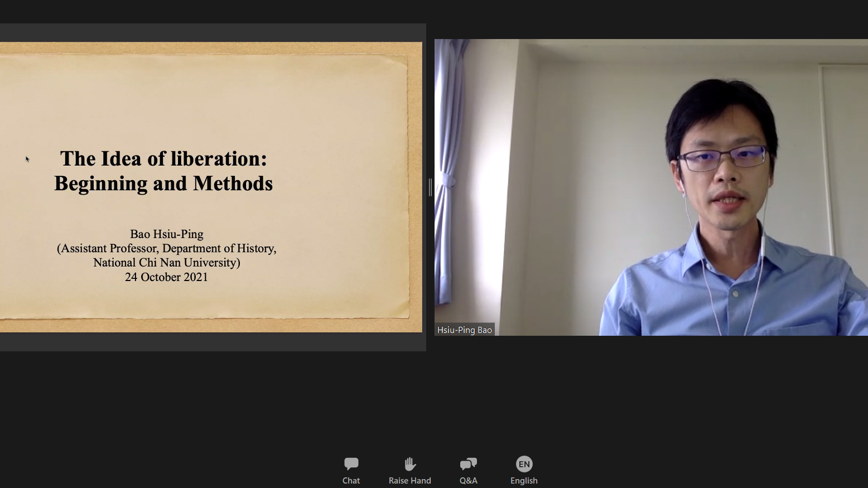Viewport: 868px width, 488px height.
Task: Click the mouse pointer mark on the slide
Action: (27, 160)
